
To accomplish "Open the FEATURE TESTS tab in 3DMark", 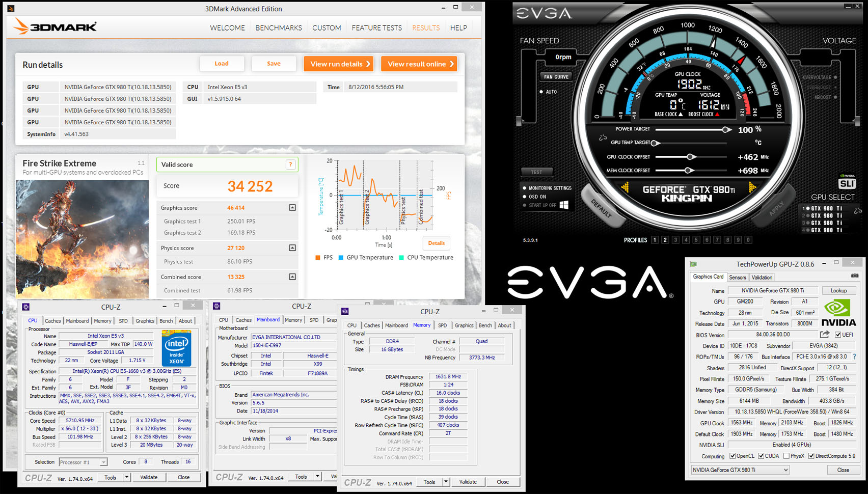I will [376, 28].
